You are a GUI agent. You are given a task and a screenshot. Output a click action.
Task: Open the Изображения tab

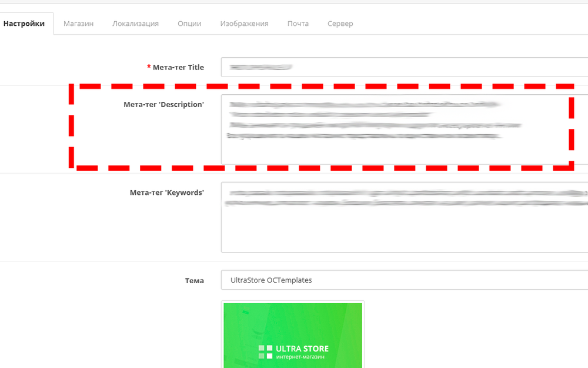coord(244,24)
